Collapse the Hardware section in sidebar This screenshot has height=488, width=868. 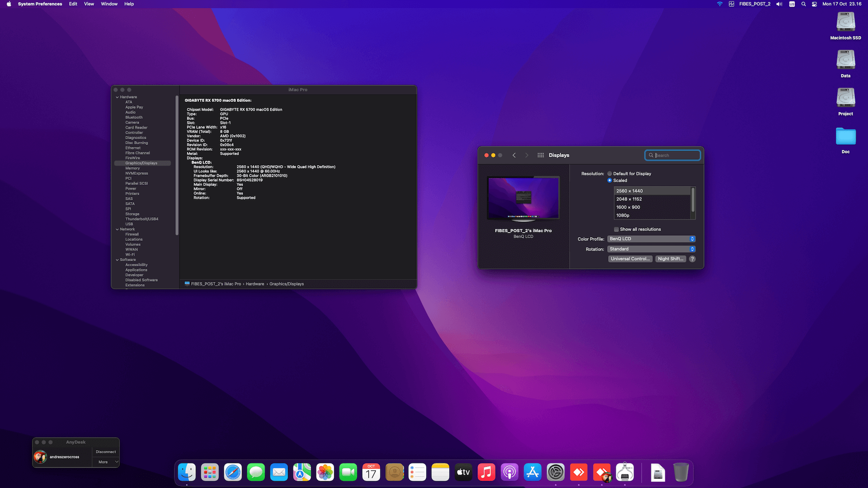coord(117,97)
